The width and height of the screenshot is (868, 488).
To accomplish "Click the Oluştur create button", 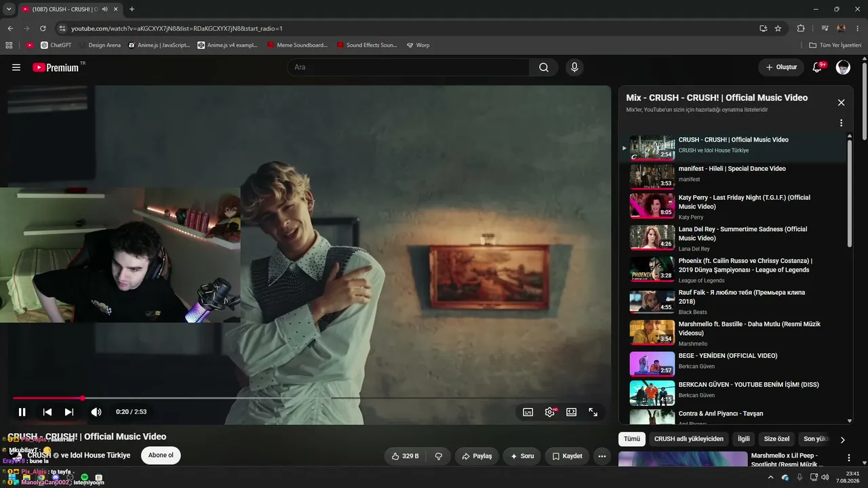I will point(781,67).
